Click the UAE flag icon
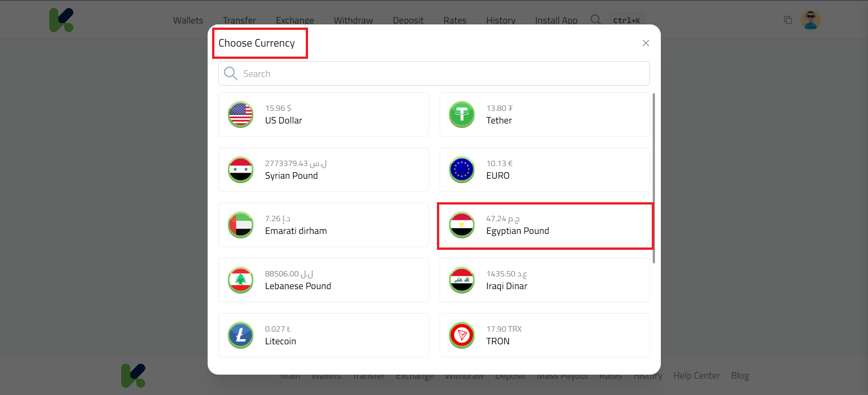Screen dimensions: 868x395 click(x=241, y=225)
